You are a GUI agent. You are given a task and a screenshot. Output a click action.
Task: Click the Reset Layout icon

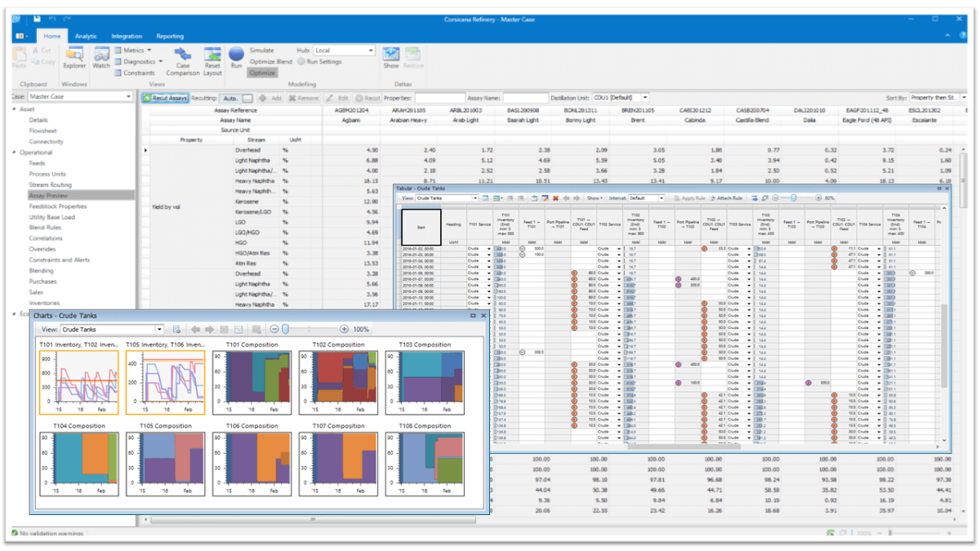212,59
